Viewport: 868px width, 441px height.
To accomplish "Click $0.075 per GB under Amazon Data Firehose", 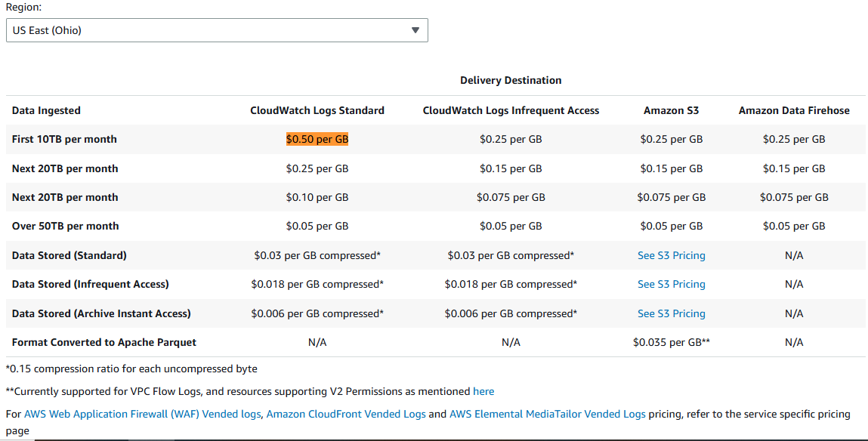I will coord(794,197).
